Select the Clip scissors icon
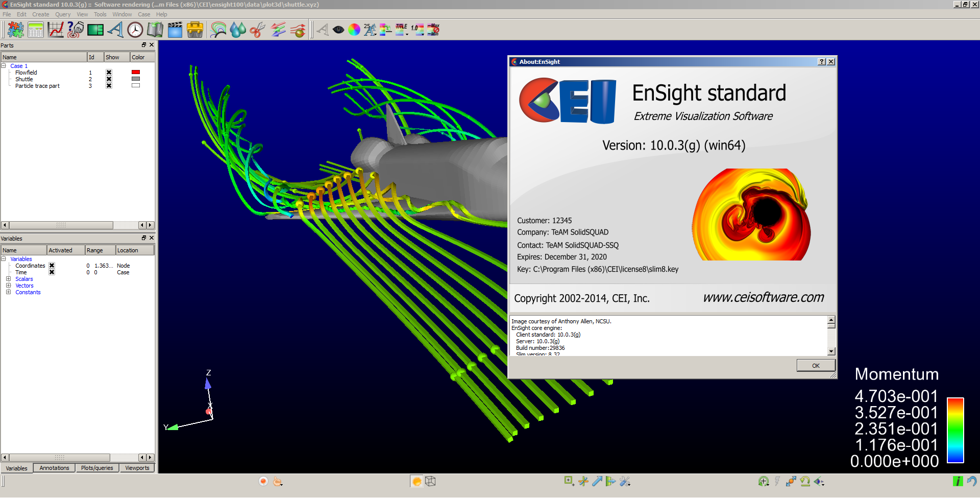 click(258, 30)
